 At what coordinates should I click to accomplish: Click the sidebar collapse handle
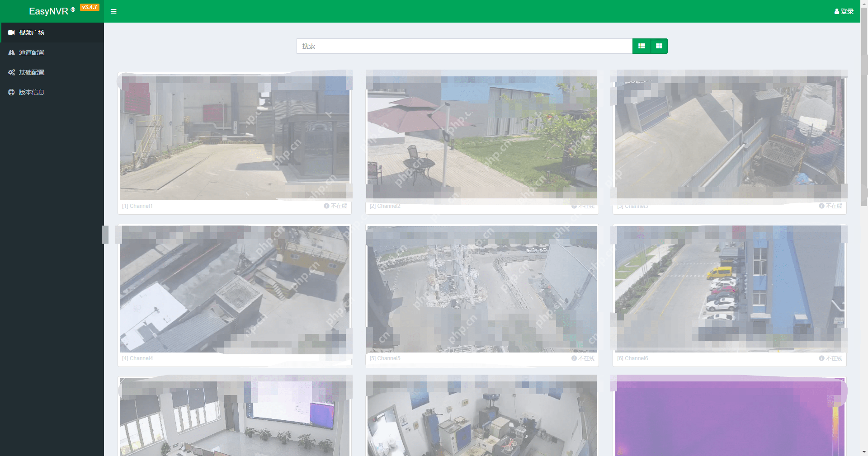point(105,235)
